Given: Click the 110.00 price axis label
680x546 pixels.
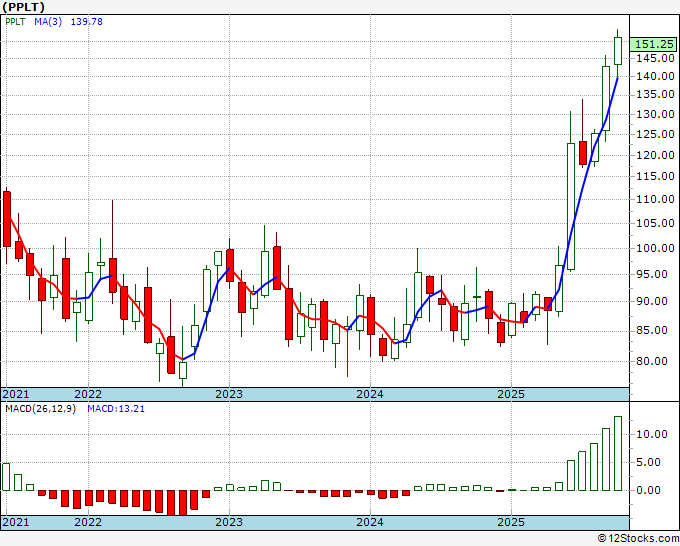Looking at the screenshot, I should [655, 199].
